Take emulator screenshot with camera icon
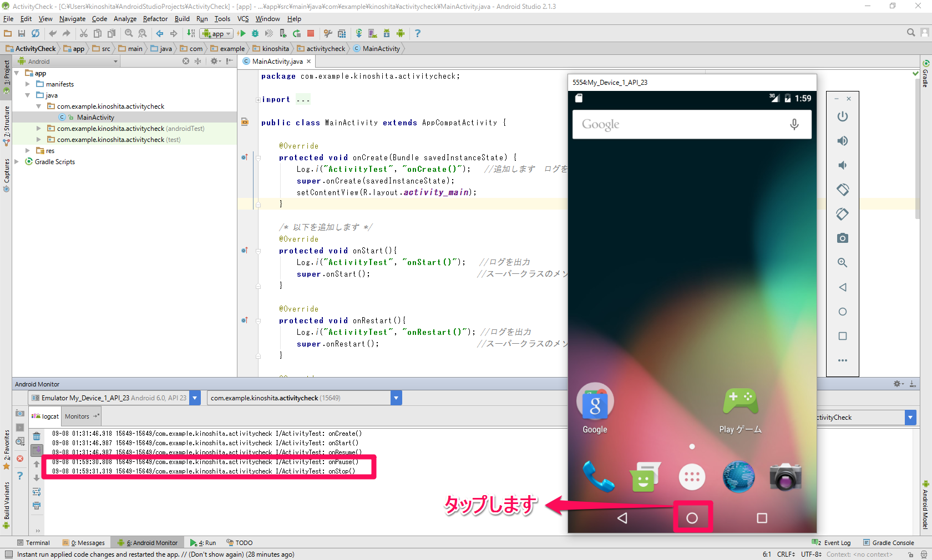The image size is (932, 560). pos(843,238)
